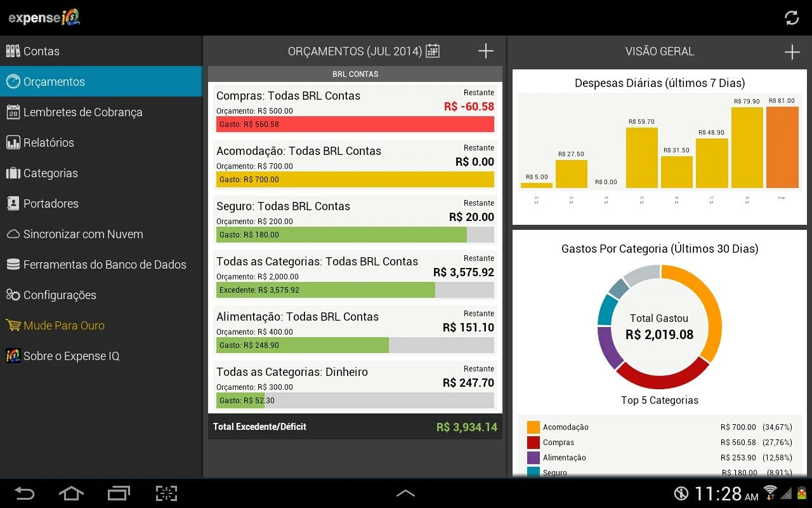Screen dimensions: 812x508
Task: Open Sincronizar com Nuvem
Action: coord(101,234)
